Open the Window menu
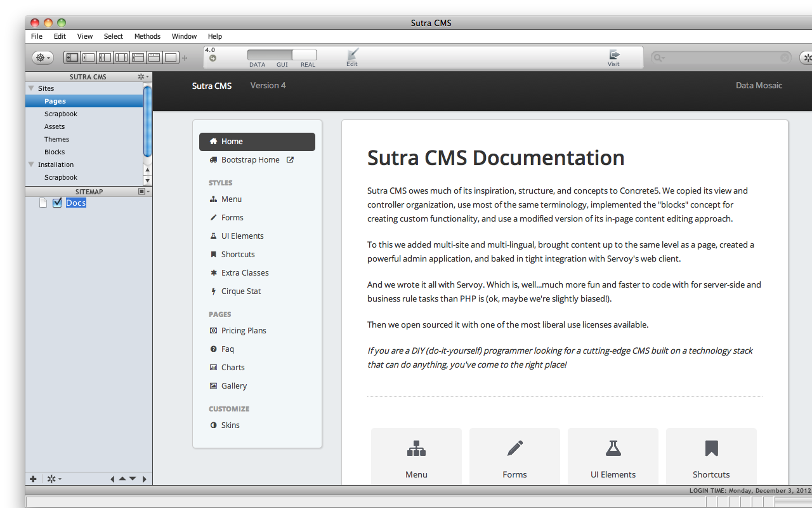812x508 pixels. 184,36
